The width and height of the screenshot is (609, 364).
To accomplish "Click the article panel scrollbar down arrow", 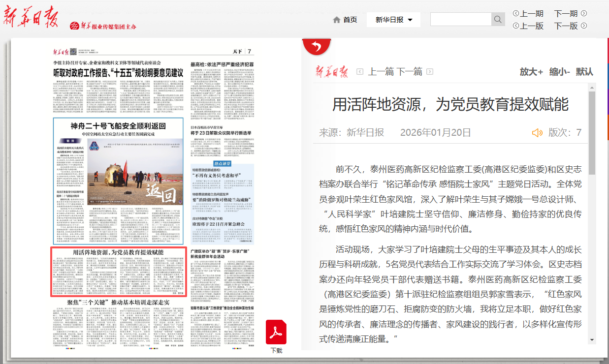I will [x=591, y=339].
